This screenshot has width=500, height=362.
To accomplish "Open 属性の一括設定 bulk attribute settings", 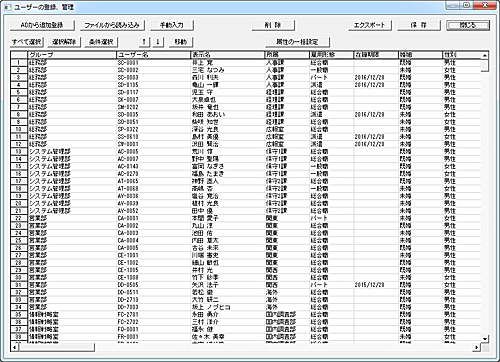I will pyautogui.click(x=297, y=42).
